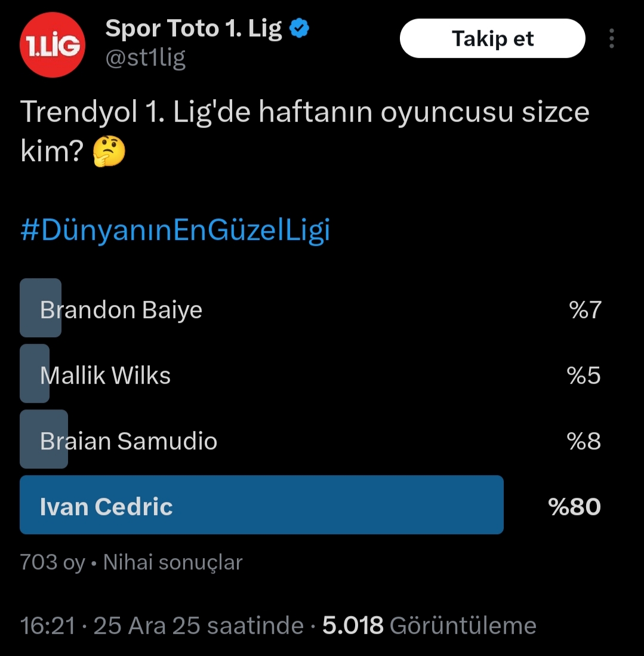Click the thinking face emoji
This screenshot has height=656, width=644.
click(109, 152)
